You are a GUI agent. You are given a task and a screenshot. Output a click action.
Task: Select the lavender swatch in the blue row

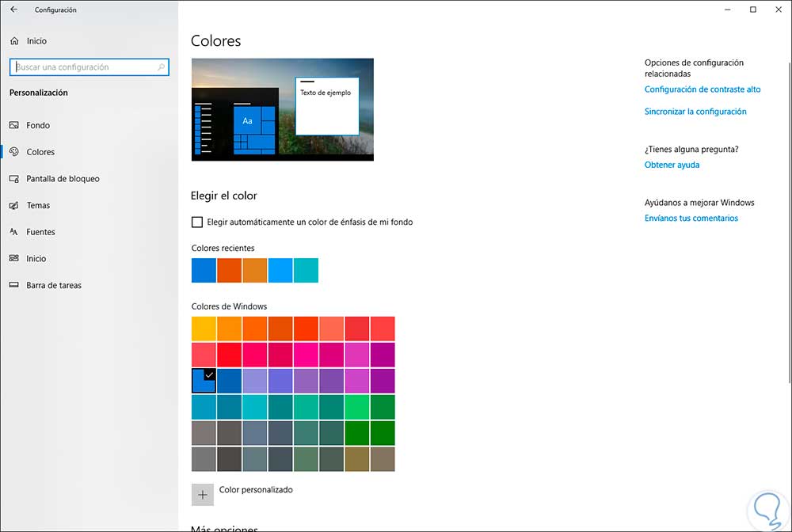point(254,381)
